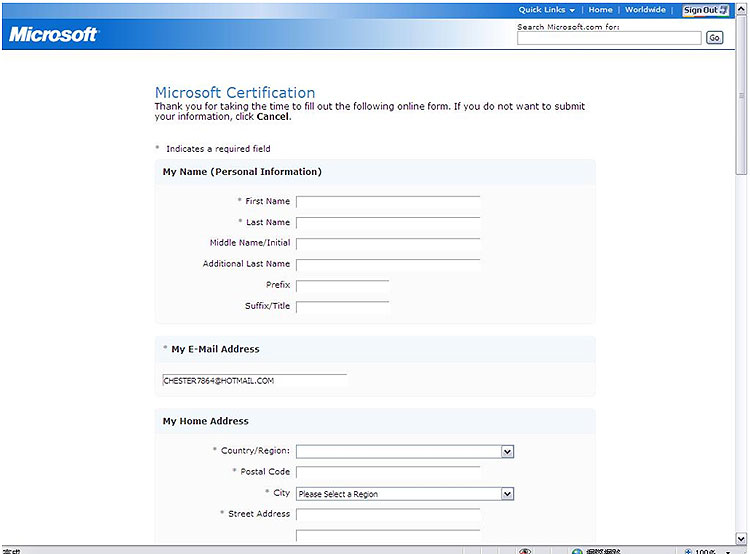Screen dimensions: 750x554
Task: Click into the First Name field
Action: (x=388, y=201)
